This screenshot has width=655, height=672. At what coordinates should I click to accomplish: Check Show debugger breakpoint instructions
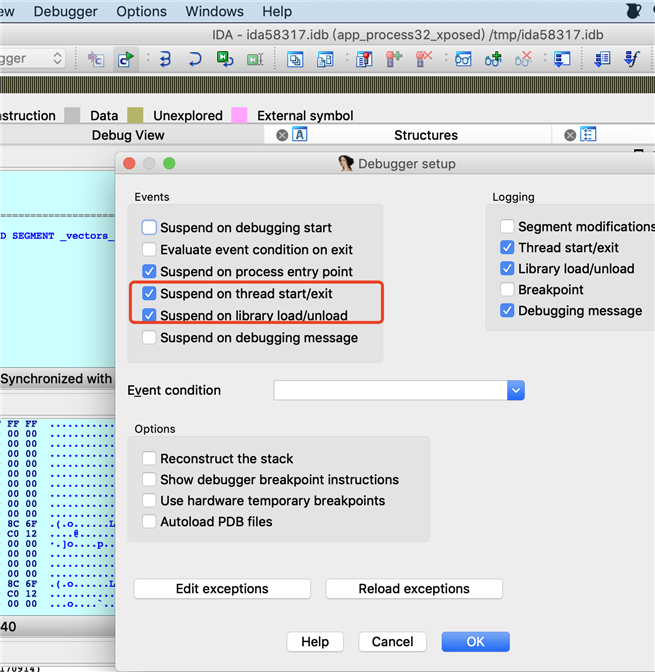coord(149,480)
